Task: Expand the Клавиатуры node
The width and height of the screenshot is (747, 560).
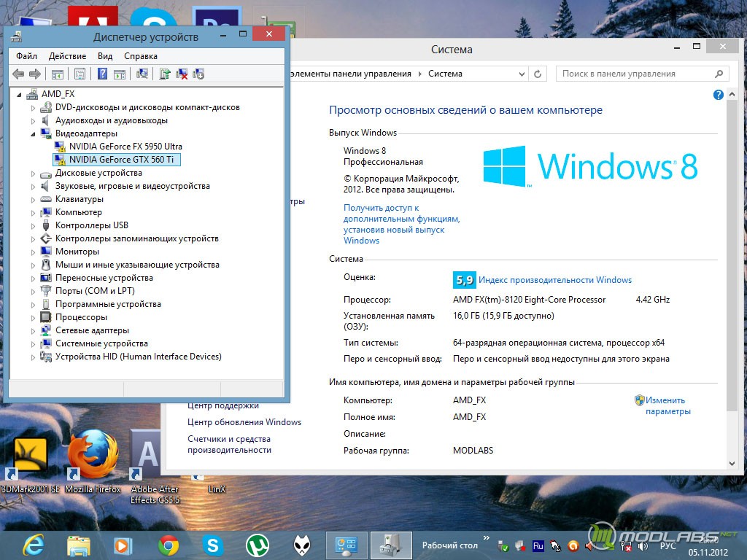Action: click(x=33, y=200)
